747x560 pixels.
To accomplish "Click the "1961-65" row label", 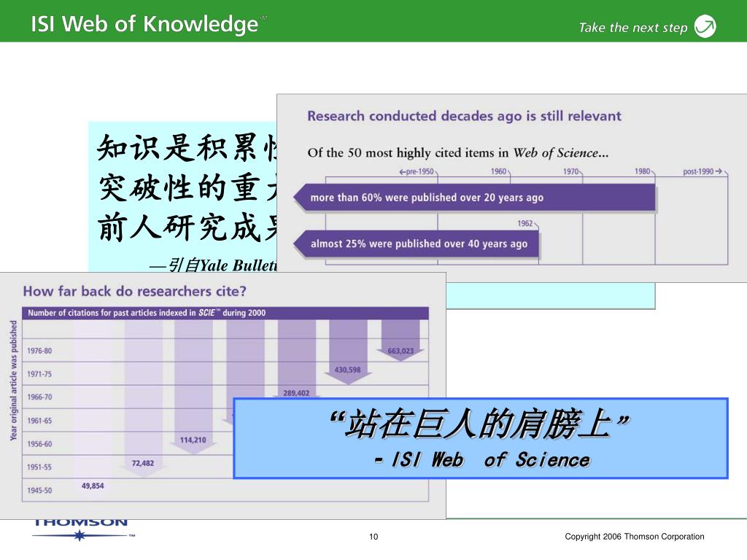I will tap(39, 421).
